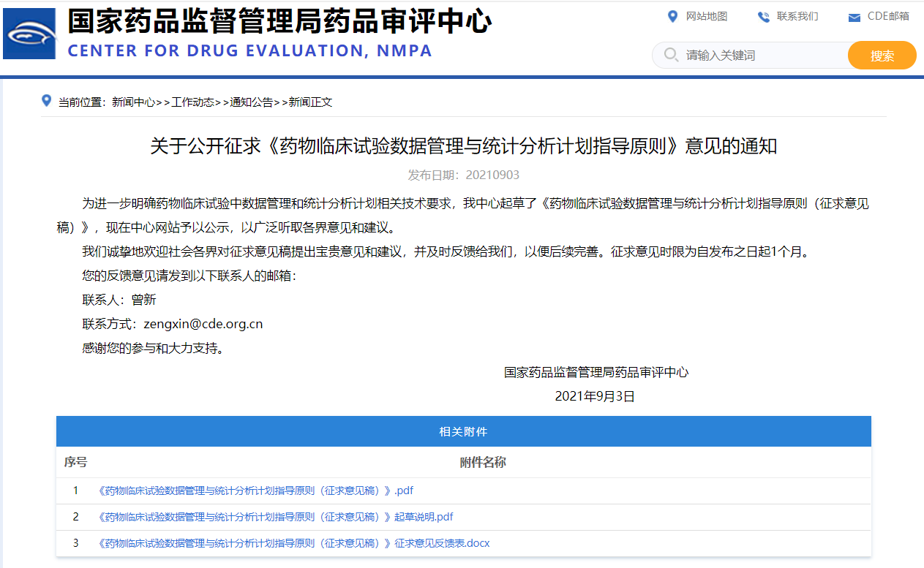Open the 联系我们 link
This screenshot has height=568, width=924.
click(x=797, y=16)
